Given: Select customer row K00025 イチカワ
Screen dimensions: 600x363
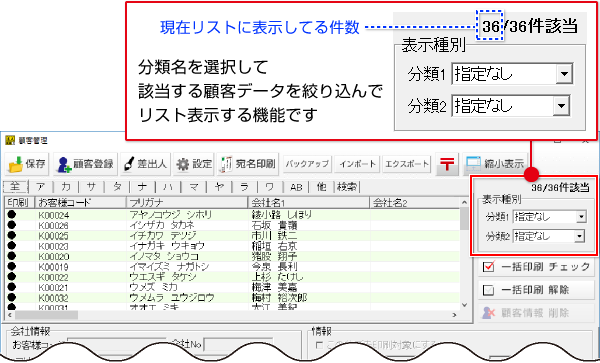Looking at the screenshot, I should (x=232, y=235).
